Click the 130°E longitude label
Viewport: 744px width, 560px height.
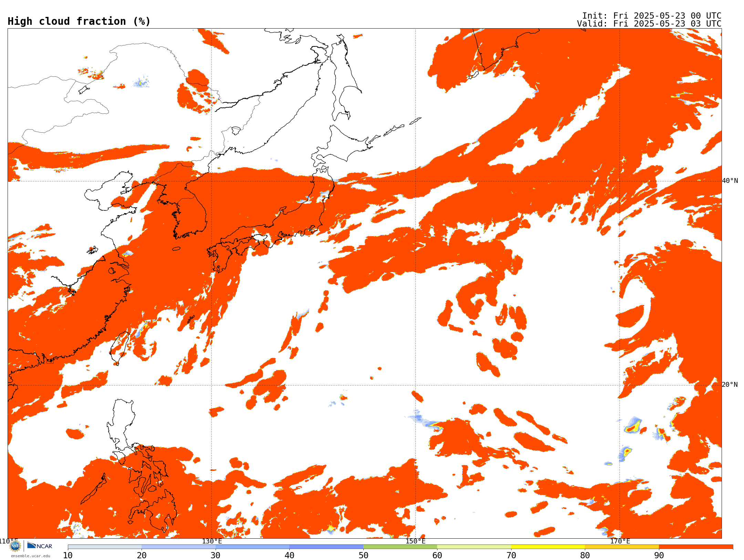[x=212, y=541]
